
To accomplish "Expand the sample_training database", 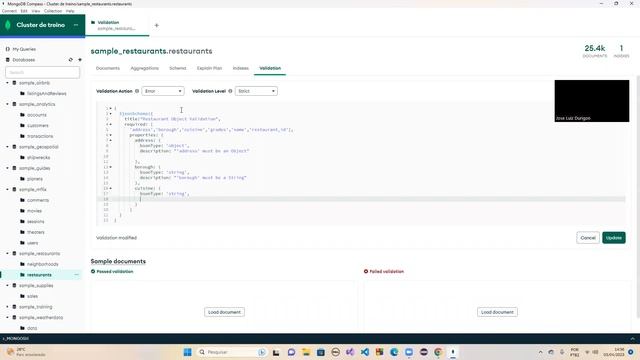I will [x=7, y=307].
